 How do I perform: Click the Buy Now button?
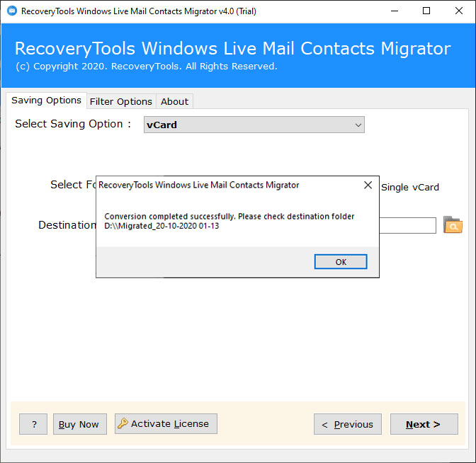(x=80, y=424)
